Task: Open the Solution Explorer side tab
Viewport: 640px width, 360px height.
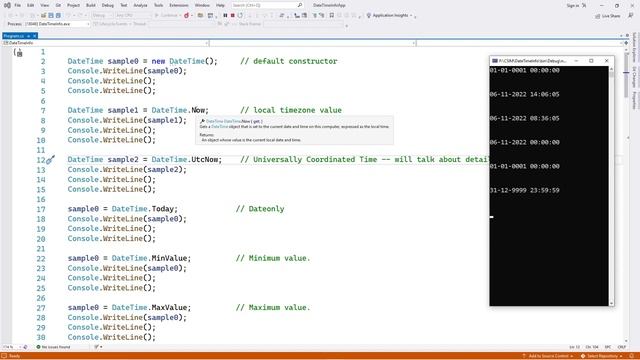Action: 635,47
